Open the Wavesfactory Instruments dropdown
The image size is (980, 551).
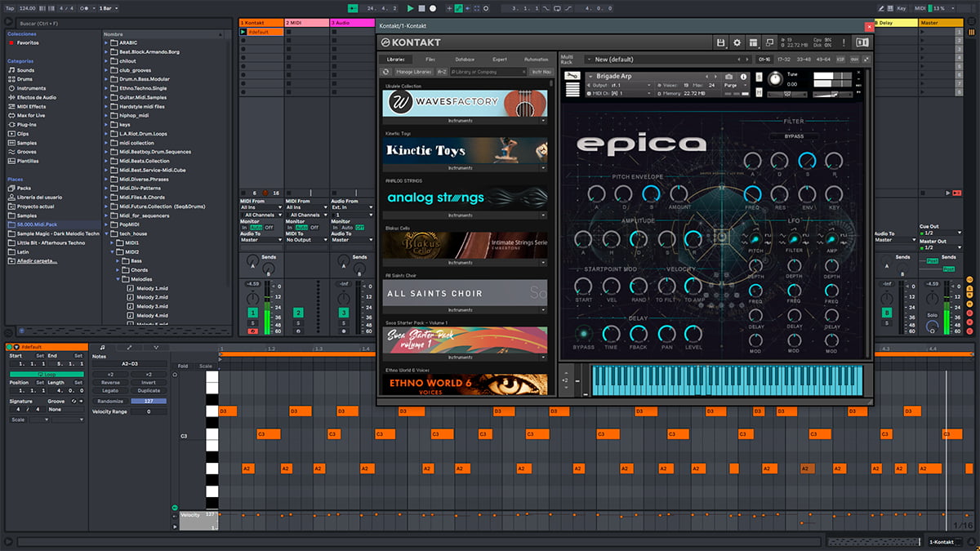point(465,120)
